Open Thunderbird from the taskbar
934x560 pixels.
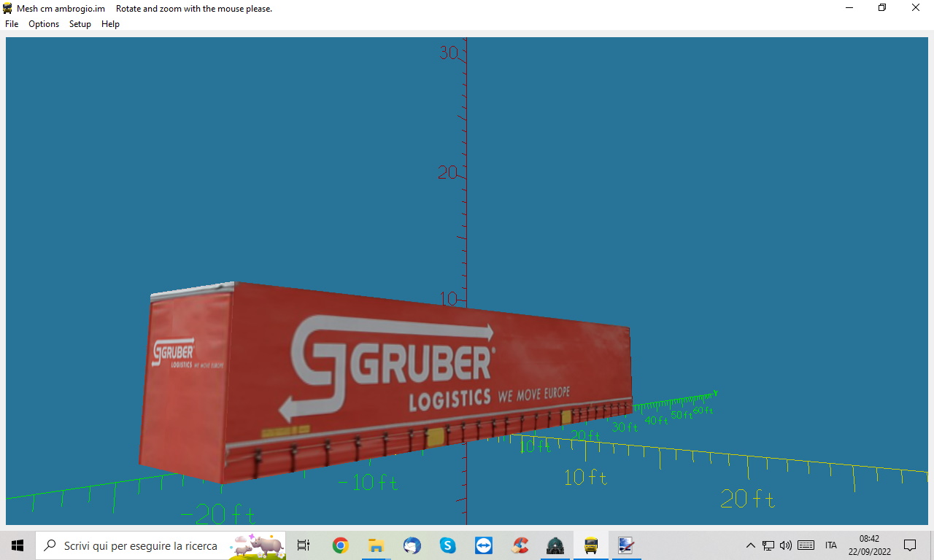click(412, 545)
